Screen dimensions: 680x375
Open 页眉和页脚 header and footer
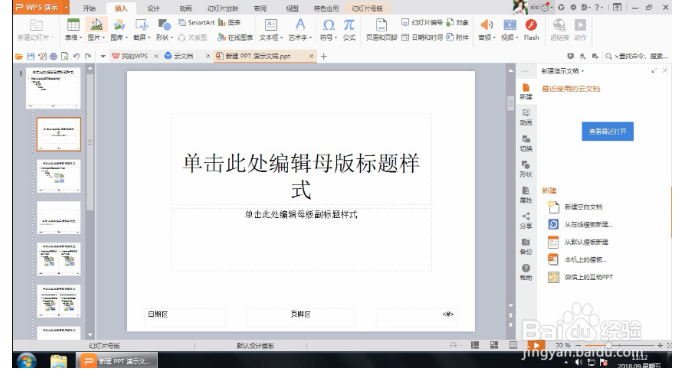pos(382,25)
